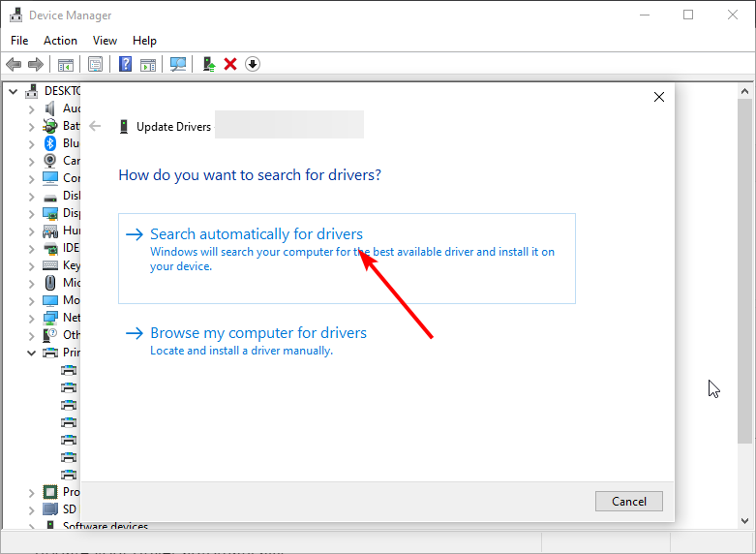Click the Disable device down-arrow icon
This screenshot has height=554, width=756.
click(253, 64)
